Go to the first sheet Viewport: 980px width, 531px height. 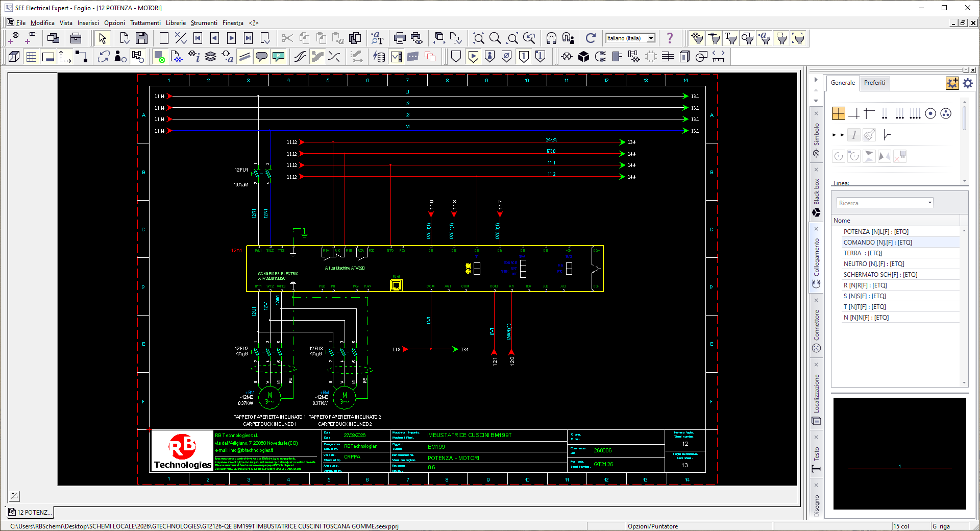click(198, 38)
